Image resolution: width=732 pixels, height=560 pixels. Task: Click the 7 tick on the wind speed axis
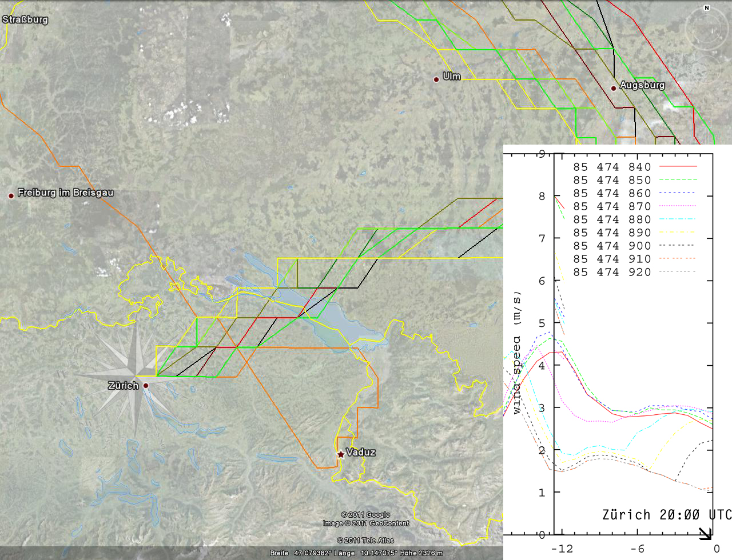coord(542,238)
